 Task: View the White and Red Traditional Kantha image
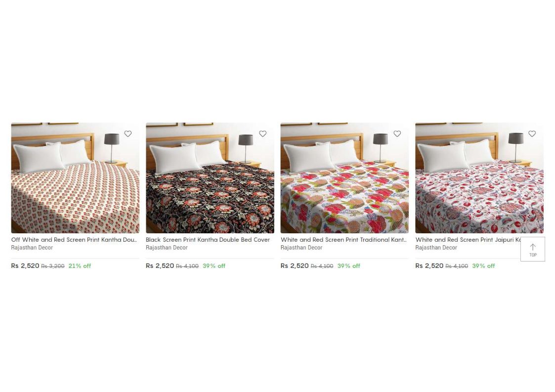coord(344,178)
